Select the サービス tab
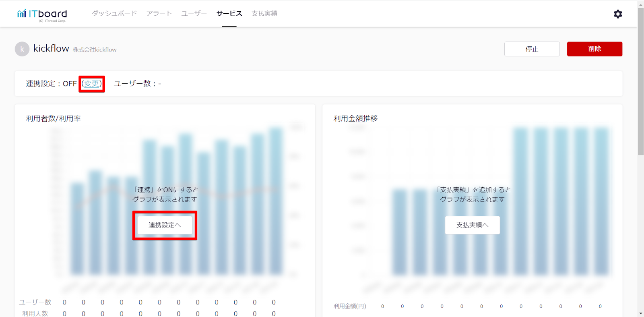Image resolution: width=644 pixels, height=317 pixels. point(229,13)
